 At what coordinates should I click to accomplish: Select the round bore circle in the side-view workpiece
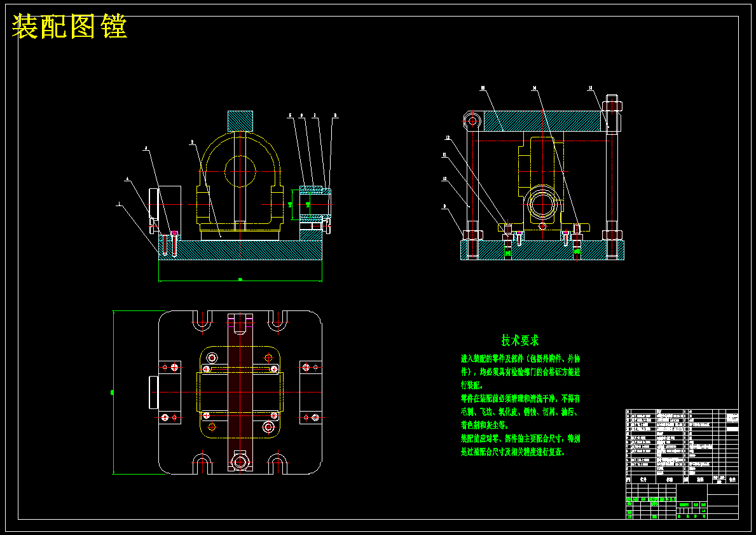point(542,204)
